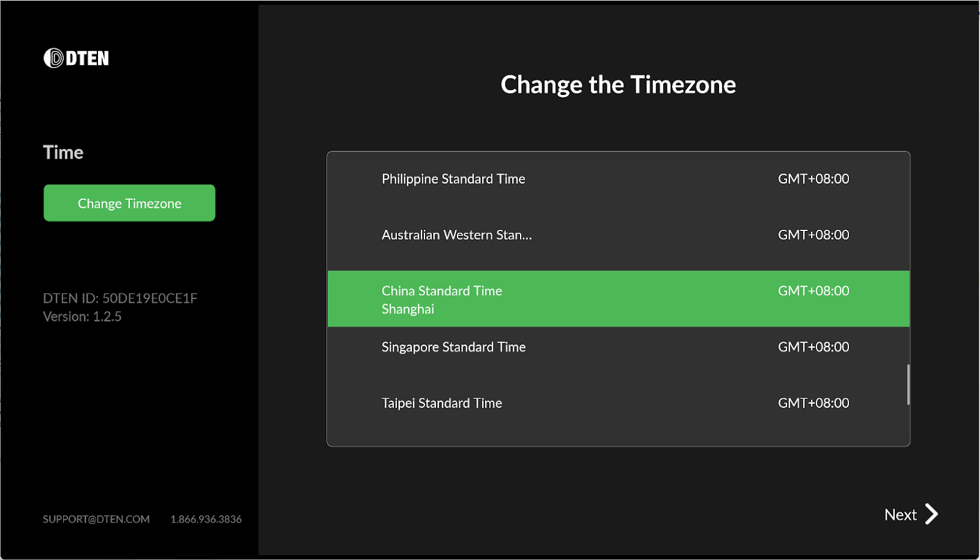Click the Time section heading
The width and height of the screenshot is (980, 560).
63,153
